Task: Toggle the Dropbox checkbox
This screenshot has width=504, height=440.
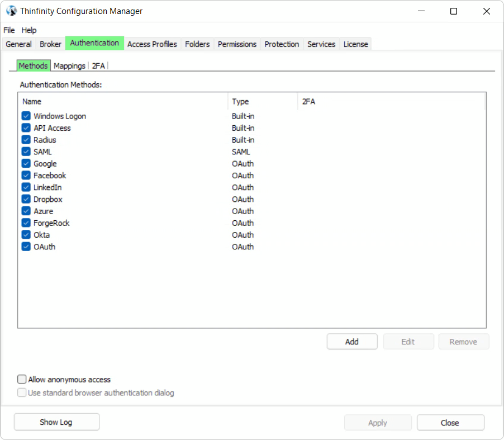Action: pyautogui.click(x=26, y=199)
